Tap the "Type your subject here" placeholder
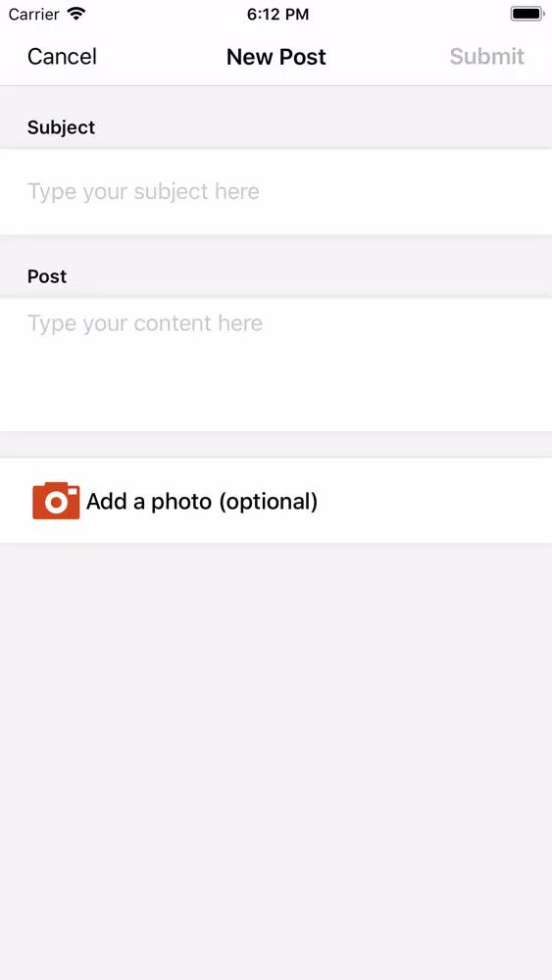552x980 pixels. tap(143, 191)
